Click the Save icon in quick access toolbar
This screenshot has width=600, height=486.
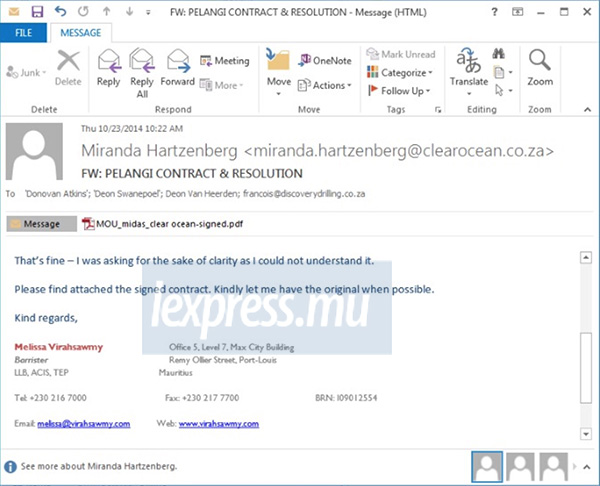click(37, 12)
